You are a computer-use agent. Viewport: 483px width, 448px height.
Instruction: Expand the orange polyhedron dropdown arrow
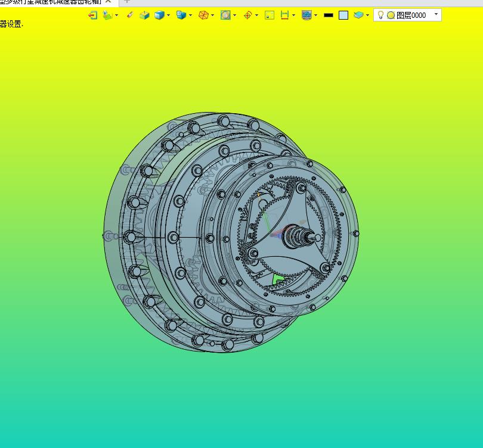212,15
